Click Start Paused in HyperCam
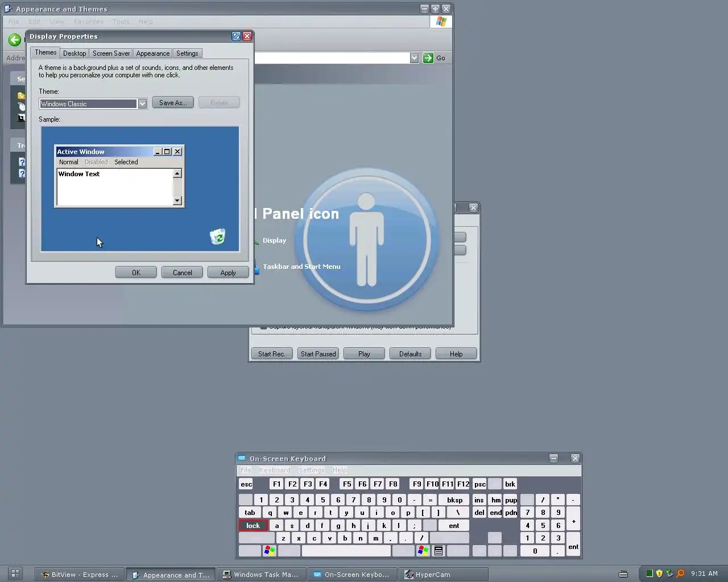Screen dimensions: 728x582 click(318, 354)
